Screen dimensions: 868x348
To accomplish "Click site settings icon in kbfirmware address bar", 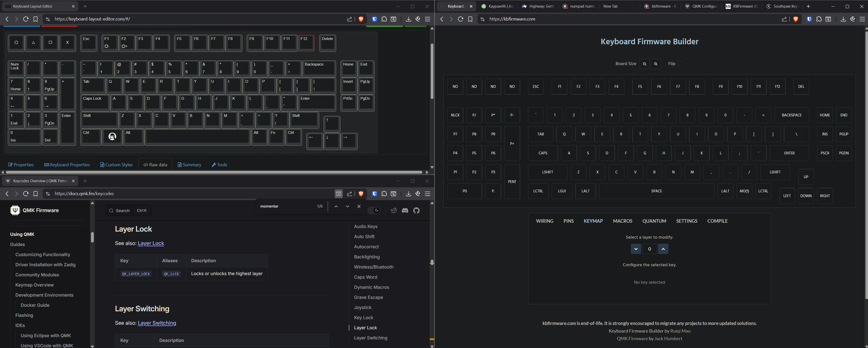I will click(x=482, y=19).
